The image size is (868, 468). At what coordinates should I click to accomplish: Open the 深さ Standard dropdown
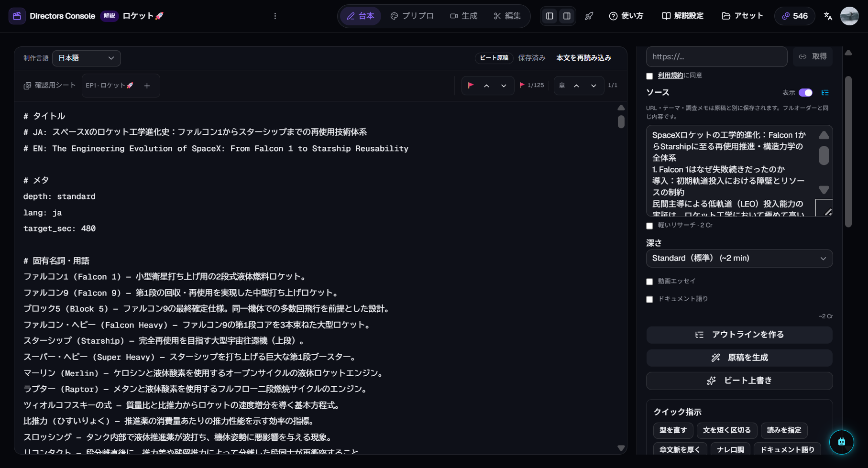point(739,258)
